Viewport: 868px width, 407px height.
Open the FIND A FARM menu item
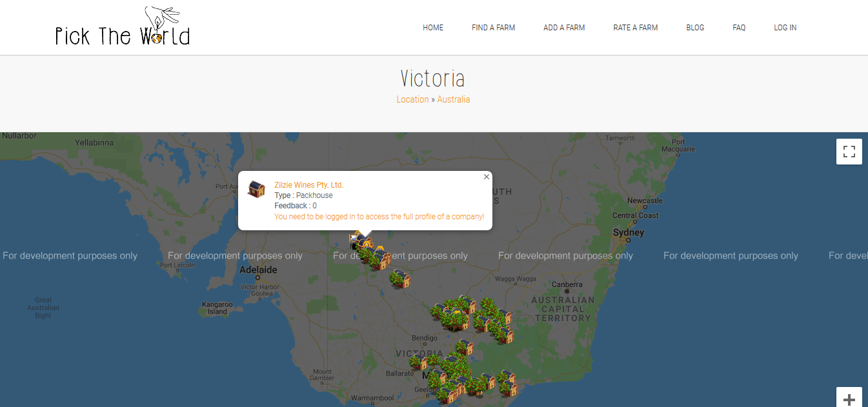(493, 28)
